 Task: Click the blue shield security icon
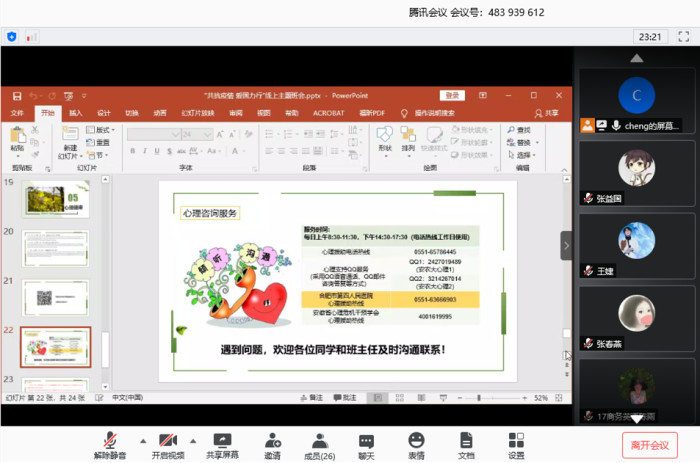coord(12,37)
